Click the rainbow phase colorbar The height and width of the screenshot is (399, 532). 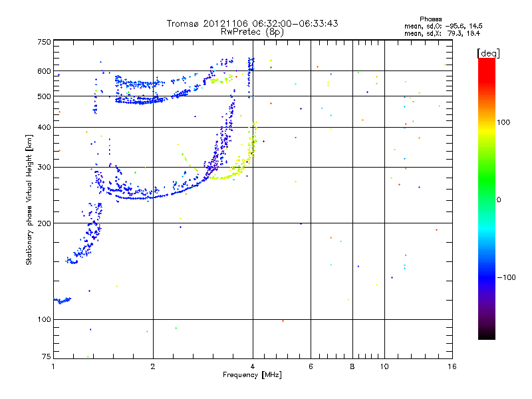click(487, 199)
